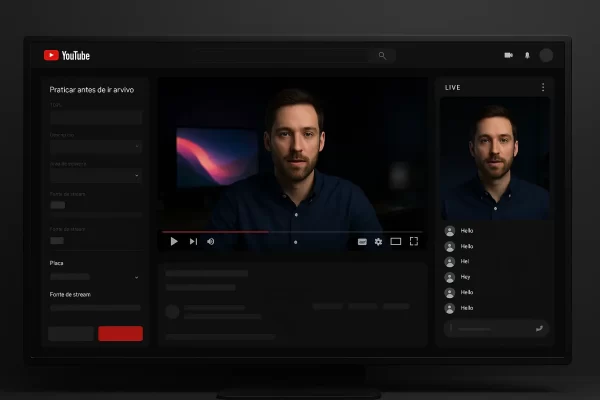Enter fullscreen mode

pos(413,241)
